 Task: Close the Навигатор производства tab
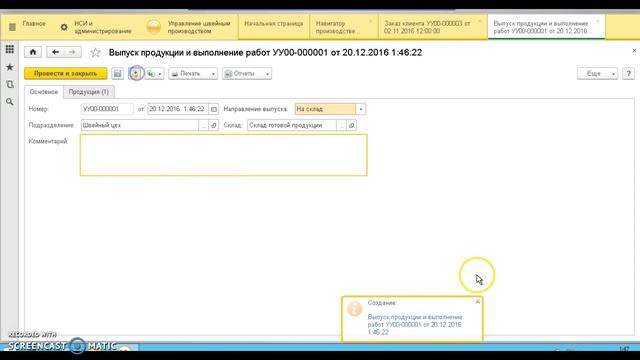pos(371,21)
